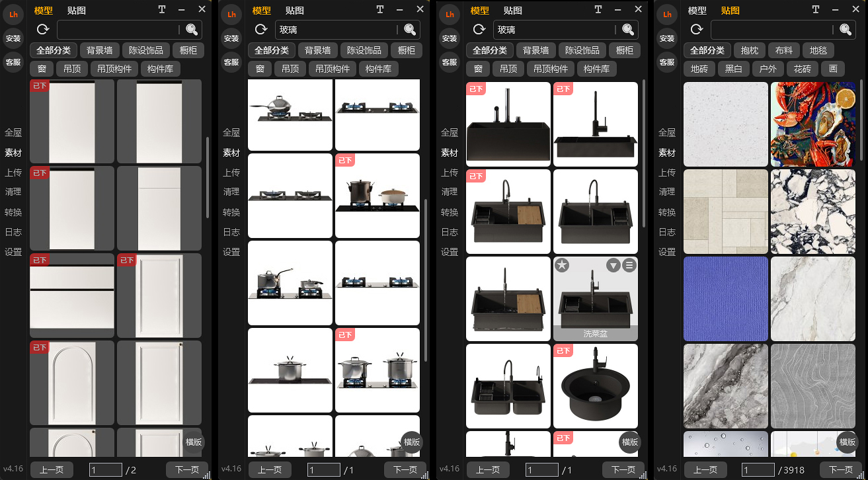The image size is (868, 480).
Task: Select the 抱枕 category in the texture panel
Action: 750,50
